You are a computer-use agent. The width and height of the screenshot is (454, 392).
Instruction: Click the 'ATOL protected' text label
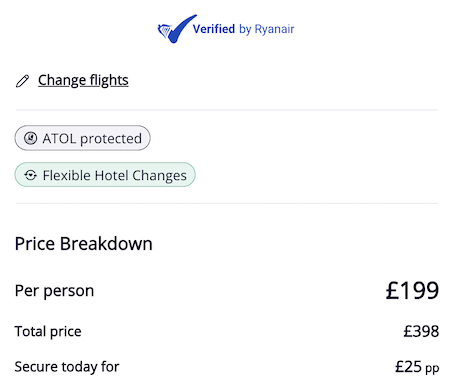coord(92,139)
